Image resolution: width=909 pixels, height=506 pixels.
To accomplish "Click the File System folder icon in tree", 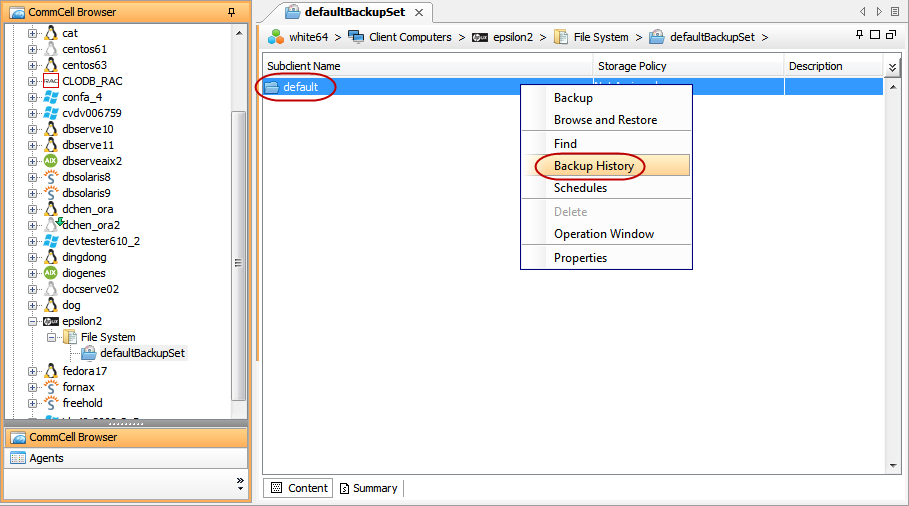I will [70, 337].
